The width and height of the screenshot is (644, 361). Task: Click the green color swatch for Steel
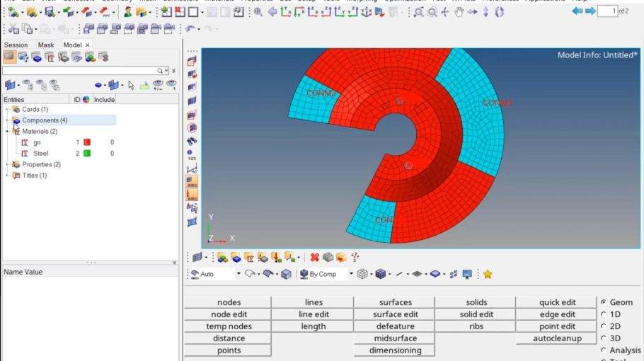click(x=87, y=153)
